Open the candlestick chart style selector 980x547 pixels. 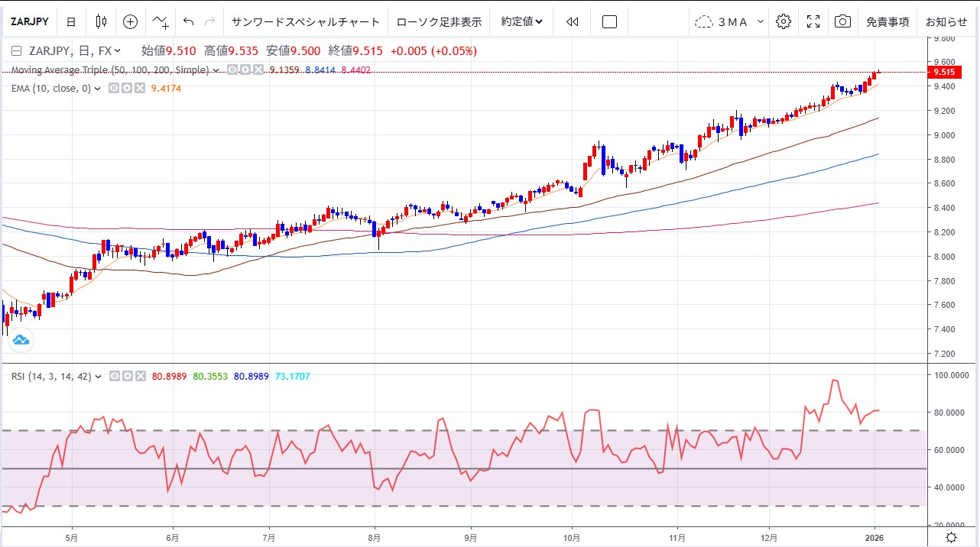(x=101, y=21)
